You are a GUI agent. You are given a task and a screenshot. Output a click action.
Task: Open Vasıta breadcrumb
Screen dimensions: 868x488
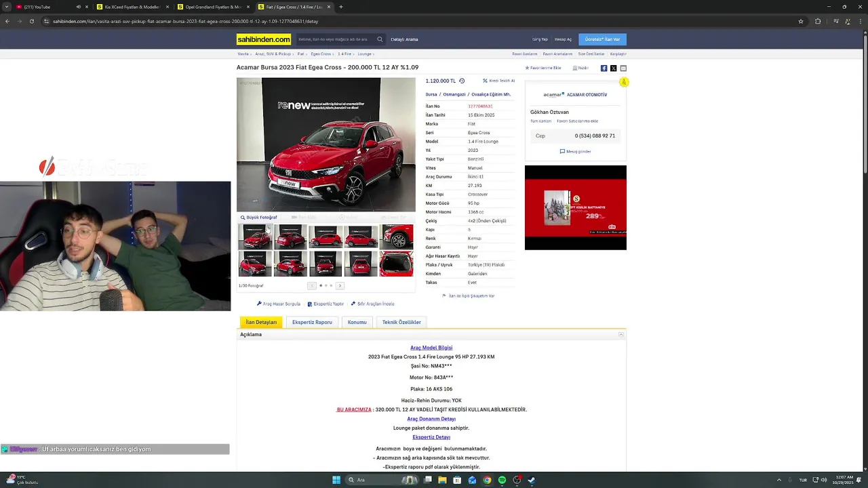click(243, 54)
